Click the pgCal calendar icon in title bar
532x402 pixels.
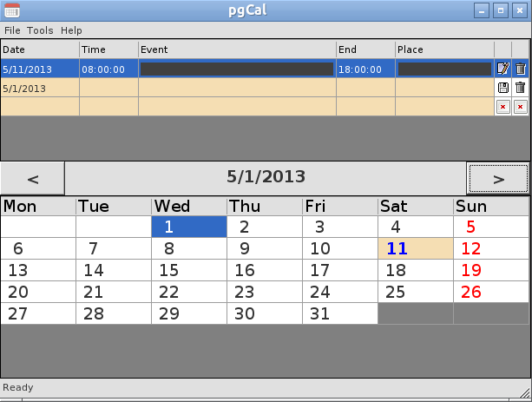(x=12, y=10)
